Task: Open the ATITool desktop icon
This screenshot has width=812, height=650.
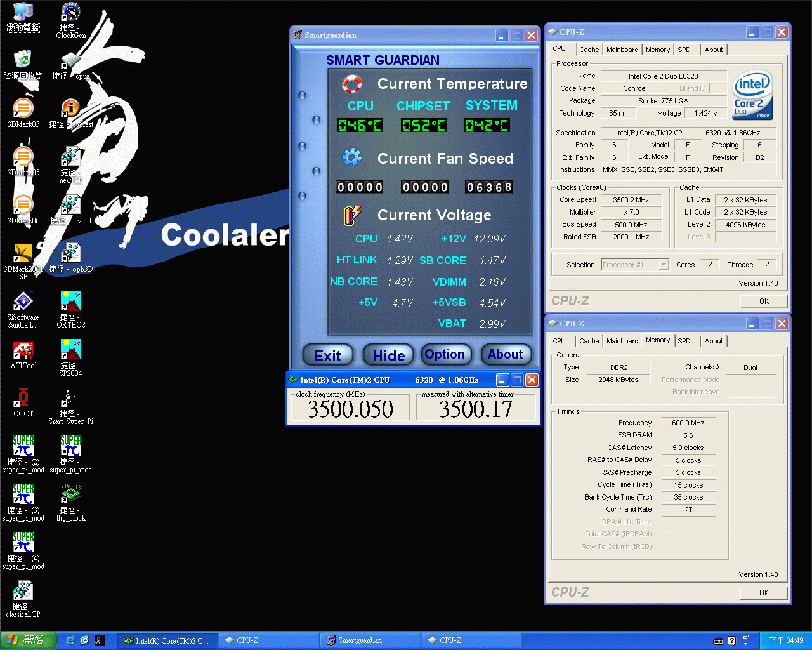Action: (23, 355)
